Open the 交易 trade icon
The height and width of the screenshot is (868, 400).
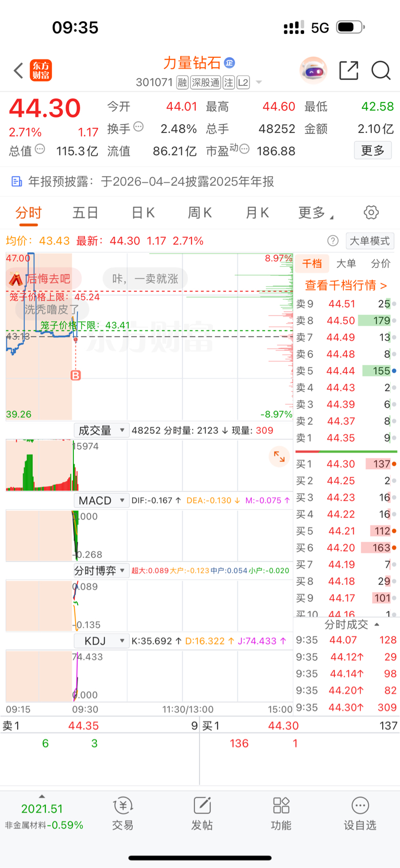pyautogui.click(x=123, y=814)
